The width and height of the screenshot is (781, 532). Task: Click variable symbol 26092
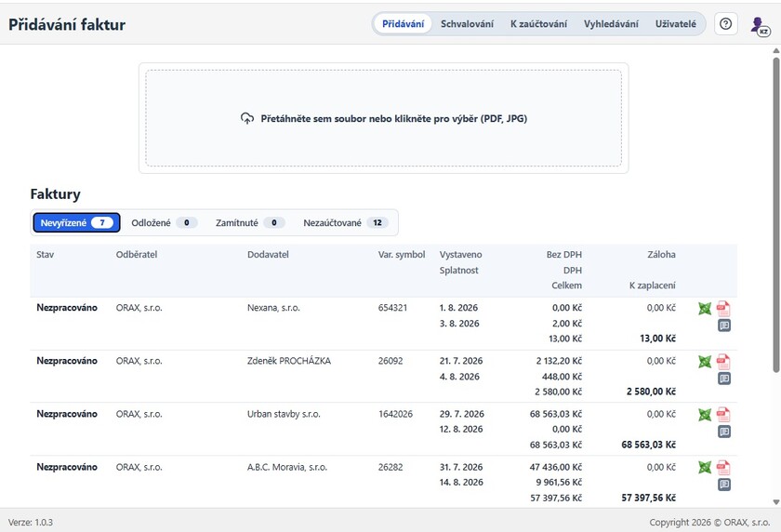pyautogui.click(x=390, y=361)
